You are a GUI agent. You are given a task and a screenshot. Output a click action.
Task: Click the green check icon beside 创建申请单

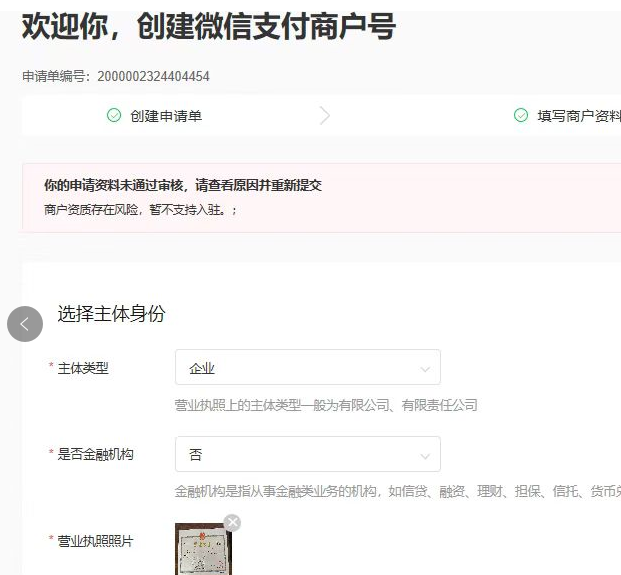pyautogui.click(x=114, y=115)
